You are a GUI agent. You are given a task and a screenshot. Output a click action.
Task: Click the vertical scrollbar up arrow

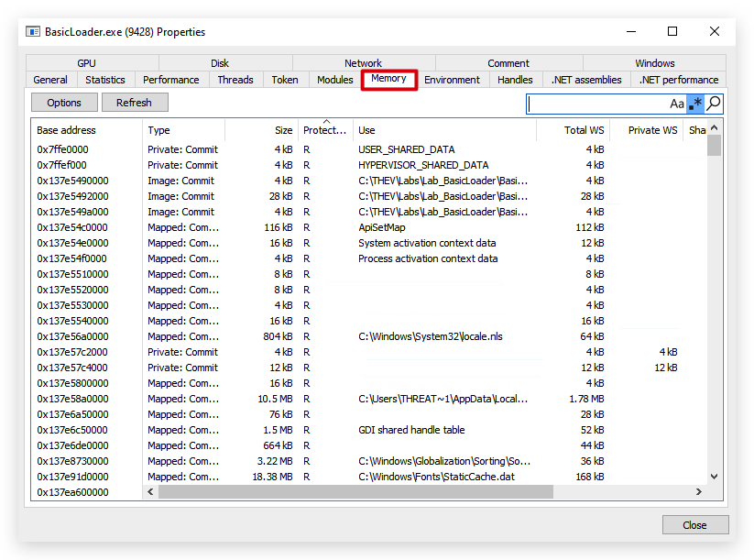click(714, 127)
